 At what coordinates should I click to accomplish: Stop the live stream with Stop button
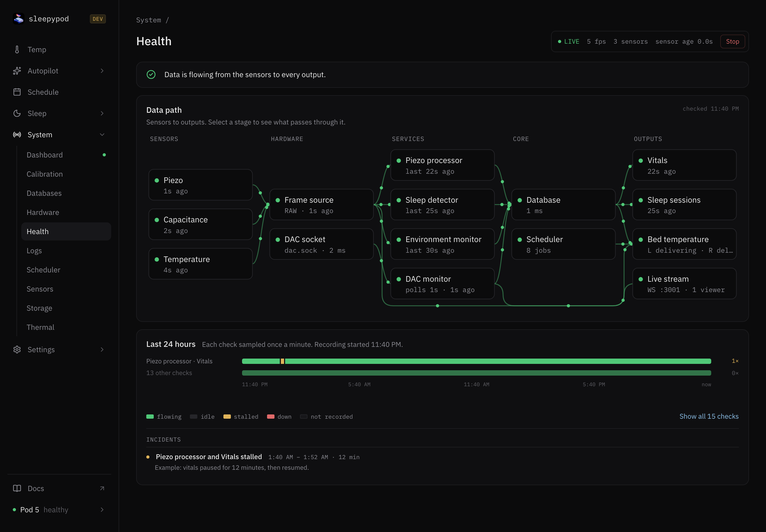click(x=732, y=42)
